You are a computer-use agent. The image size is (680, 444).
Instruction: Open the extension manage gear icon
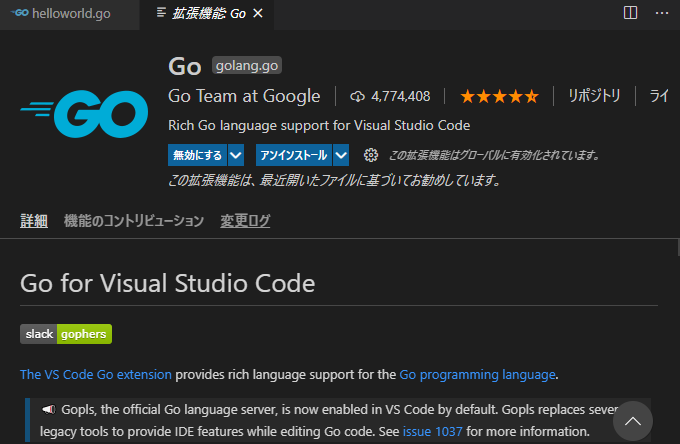371,155
